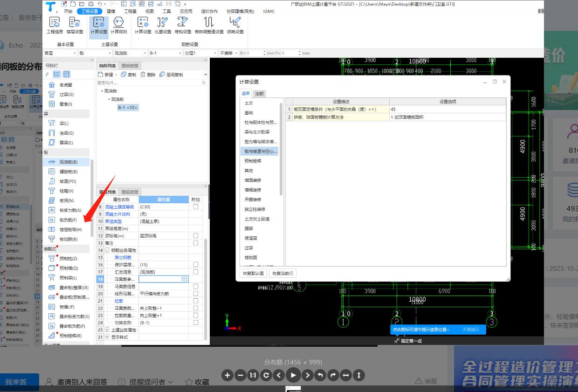The height and width of the screenshot is (392, 578).
Task: Toggle 附加 checkbox for 混凝土强度等级
Action: click(x=196, y=206)
